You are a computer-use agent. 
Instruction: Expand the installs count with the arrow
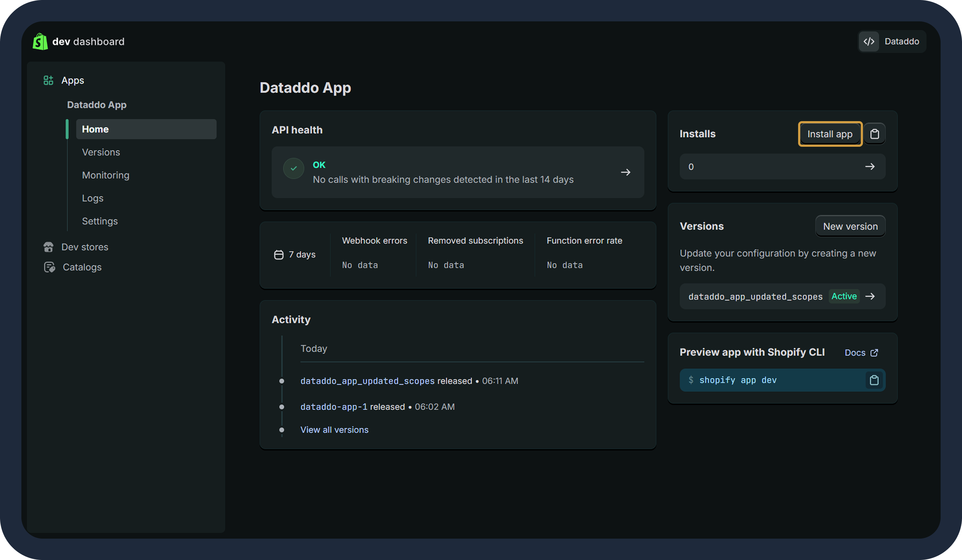(x=871, y=166)
